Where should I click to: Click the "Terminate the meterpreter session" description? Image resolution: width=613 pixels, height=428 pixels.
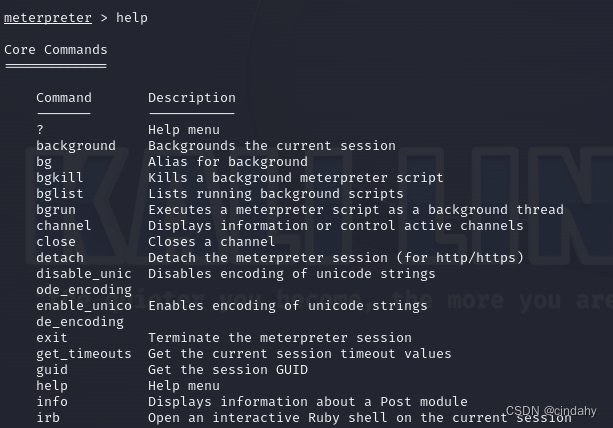280,337
